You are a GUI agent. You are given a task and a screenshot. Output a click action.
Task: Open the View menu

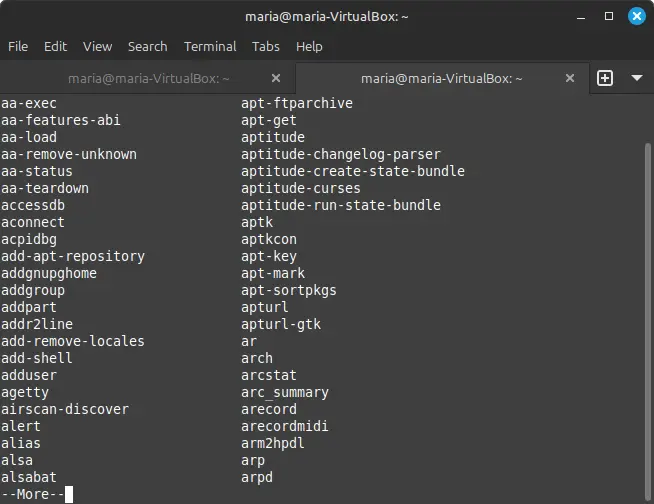point(98,46)
